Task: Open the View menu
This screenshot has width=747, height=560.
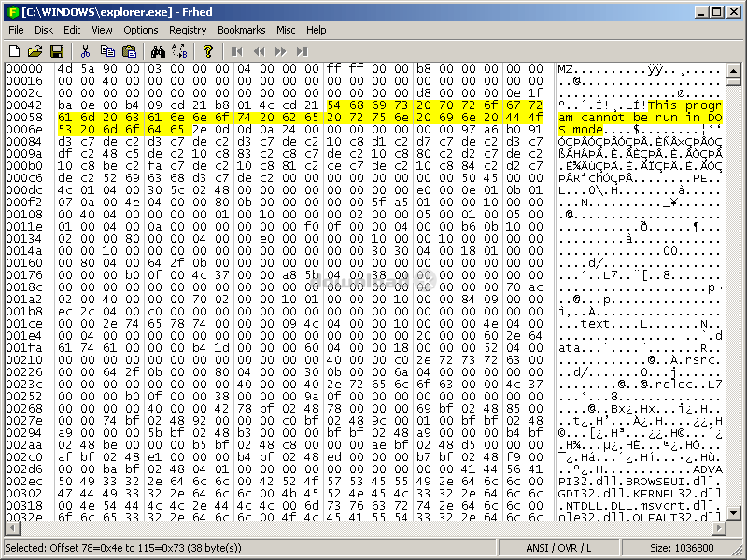Action: coord(102,30)
